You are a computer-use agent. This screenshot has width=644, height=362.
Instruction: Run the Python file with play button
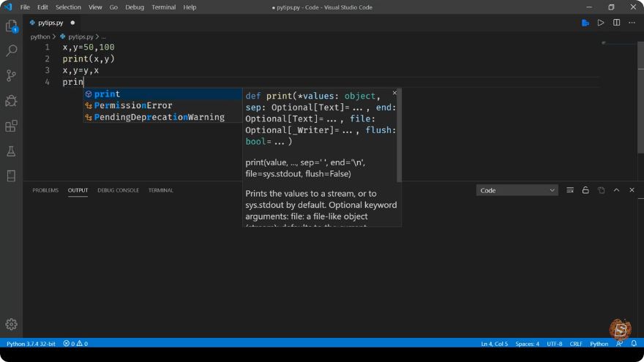pyautogui.click(x=601, y=23)
